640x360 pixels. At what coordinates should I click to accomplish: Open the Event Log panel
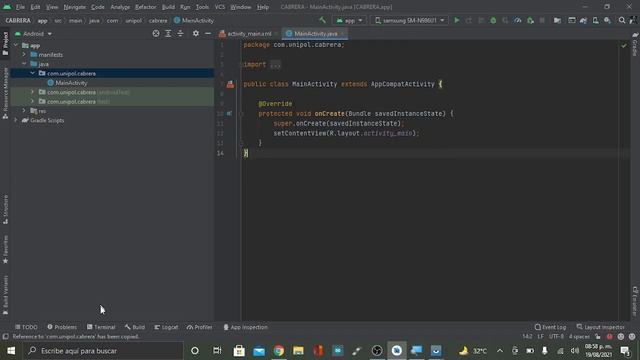point(550,327)
